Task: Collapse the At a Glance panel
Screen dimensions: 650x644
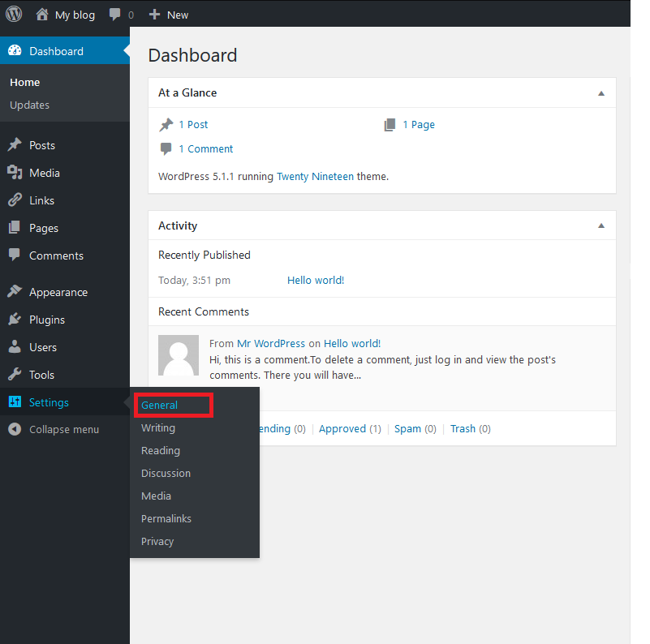Action: click(601, 93)
